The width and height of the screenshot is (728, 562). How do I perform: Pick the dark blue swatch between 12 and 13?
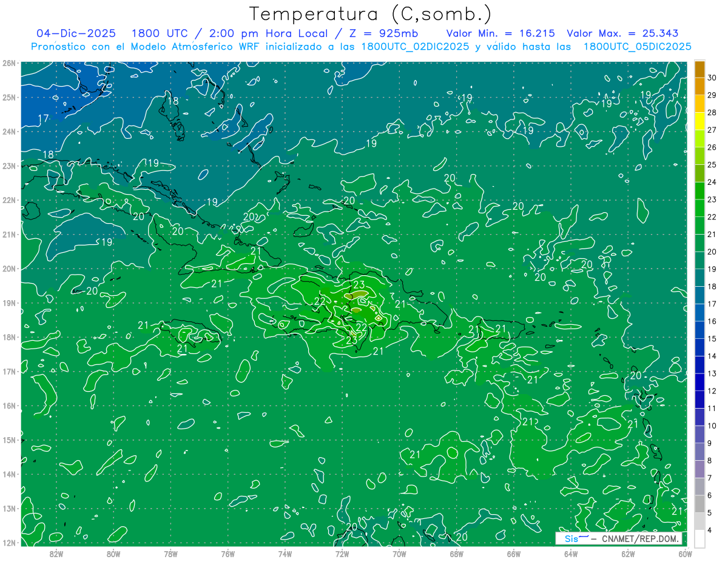(699, 382)
